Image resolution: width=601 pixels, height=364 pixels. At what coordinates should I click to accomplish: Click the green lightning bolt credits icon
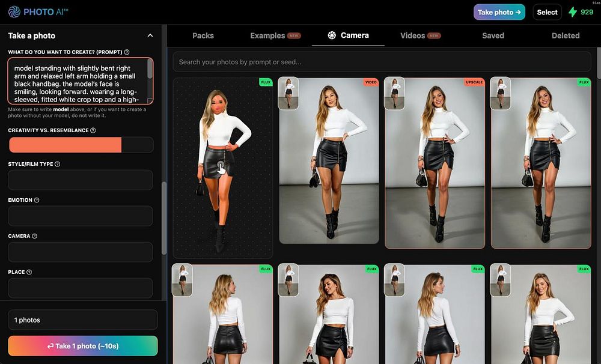pos(573,12)
